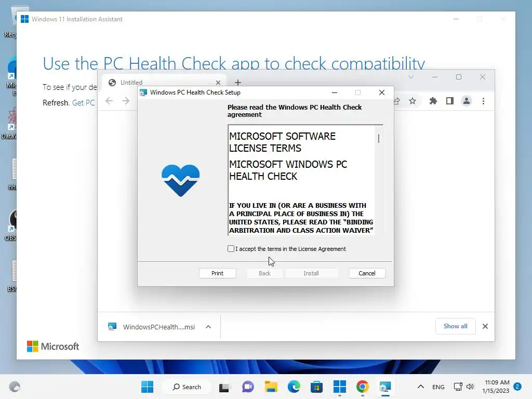Open Task View from the taskbar
This screenshot has height=399, width=532.
coord(224,387)
